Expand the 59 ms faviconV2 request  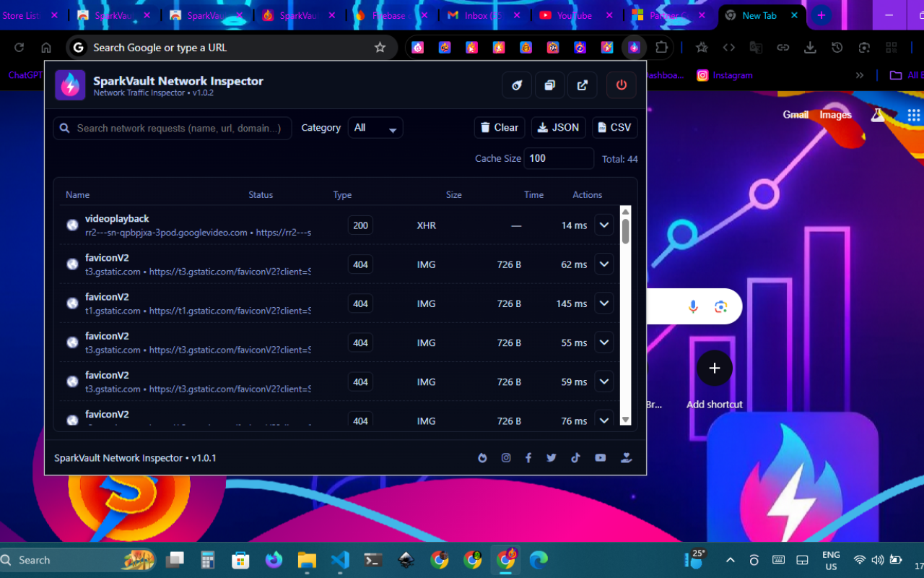click(604, 381)
